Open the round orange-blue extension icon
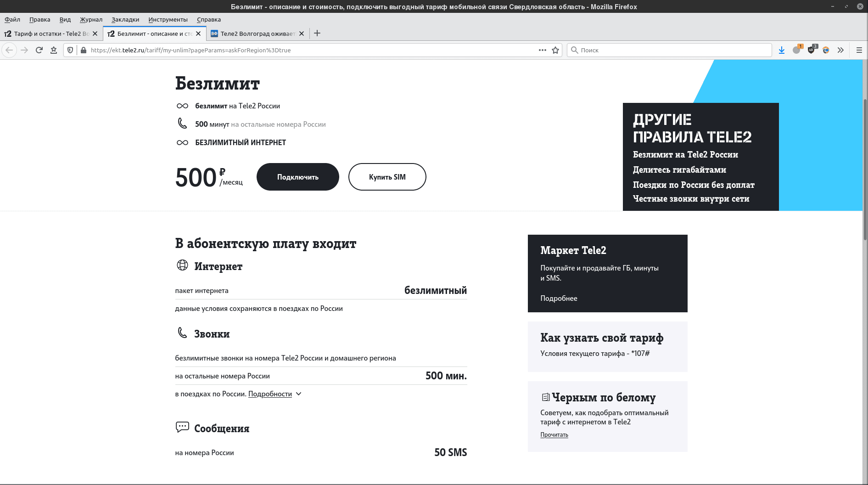This screenshot has height=485, width=868. click(826, 50)
